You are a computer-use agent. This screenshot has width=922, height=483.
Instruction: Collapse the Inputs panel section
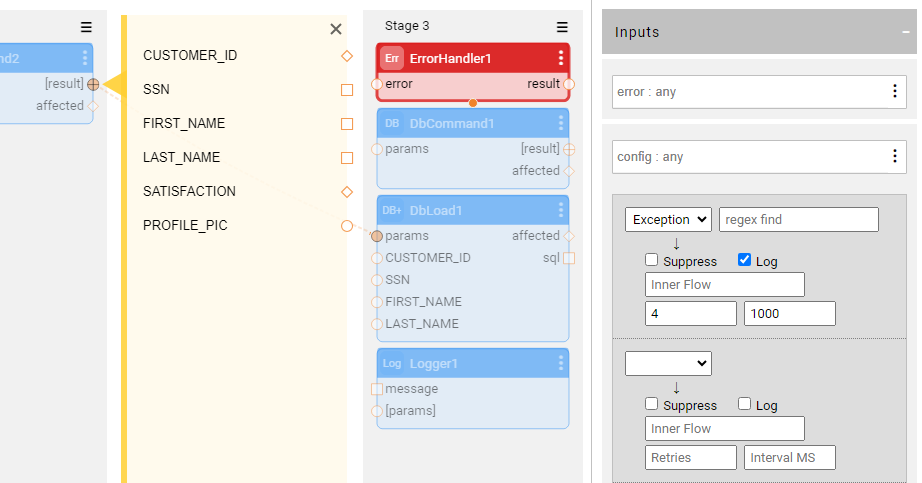(x=905, y=32)
